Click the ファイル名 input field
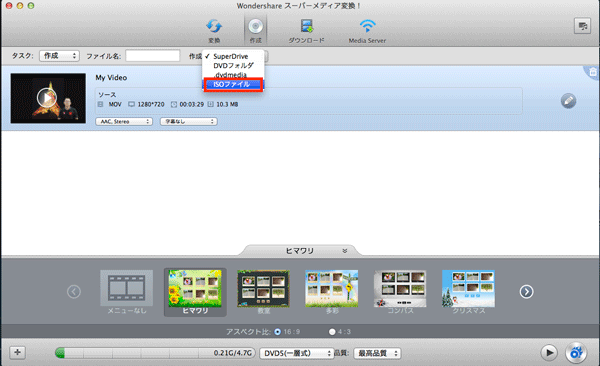Image resolution: width=600 pixels, height=366 pixels. pyautogui.click(x=153, y=56)
